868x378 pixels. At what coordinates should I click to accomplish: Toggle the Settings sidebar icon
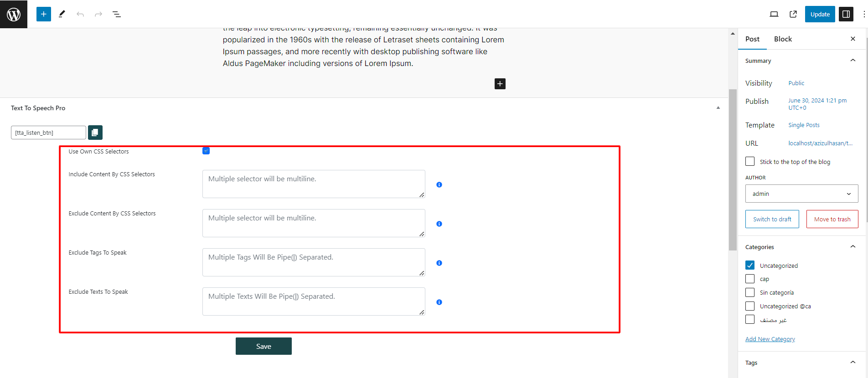(x=846, y=14)
